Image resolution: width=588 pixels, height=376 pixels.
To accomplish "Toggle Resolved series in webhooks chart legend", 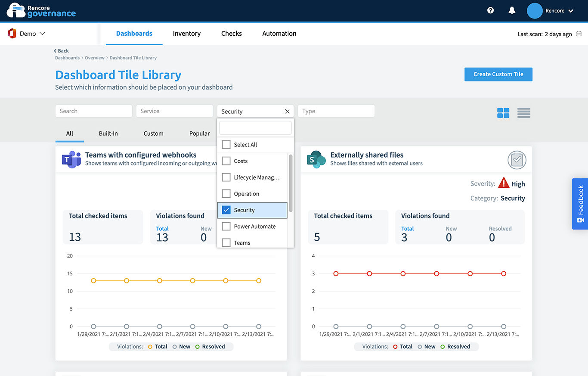I will click(x=210, y=347).
